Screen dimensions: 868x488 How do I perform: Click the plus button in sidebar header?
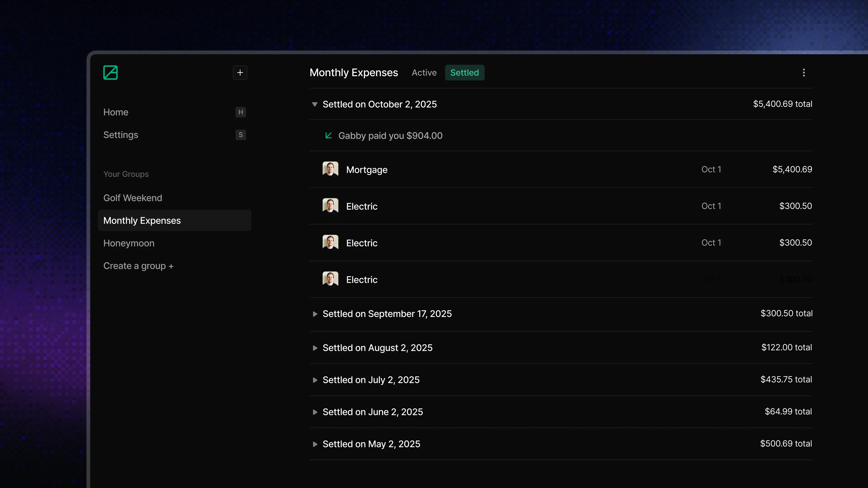click(240, 72)
